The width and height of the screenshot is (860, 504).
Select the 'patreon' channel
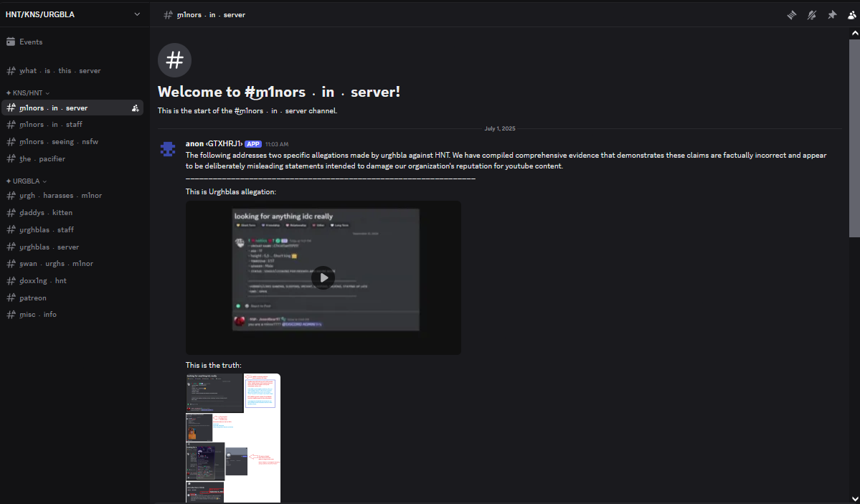(72, 298)
